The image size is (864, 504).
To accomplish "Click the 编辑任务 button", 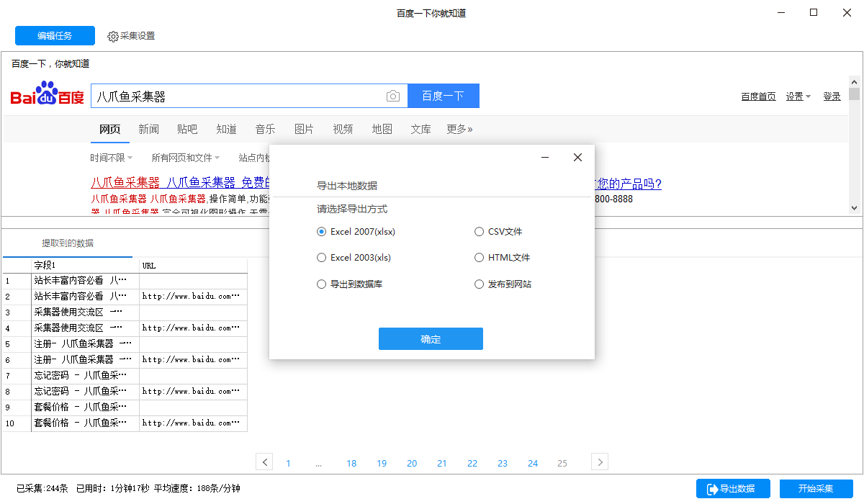I will pyautogui.click(x=55, y=36).
